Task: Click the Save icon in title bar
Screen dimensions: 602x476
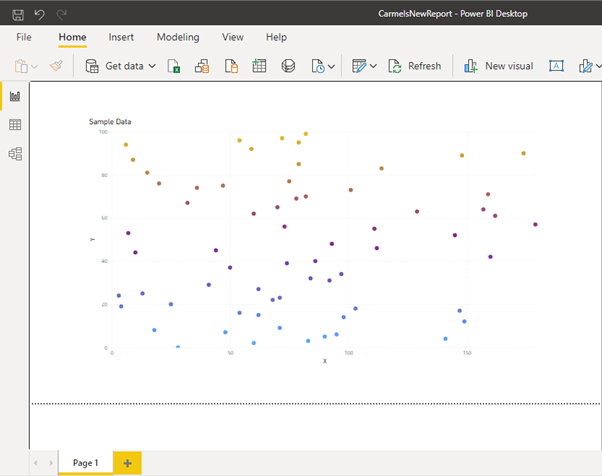Action: [x=17, y=13]
